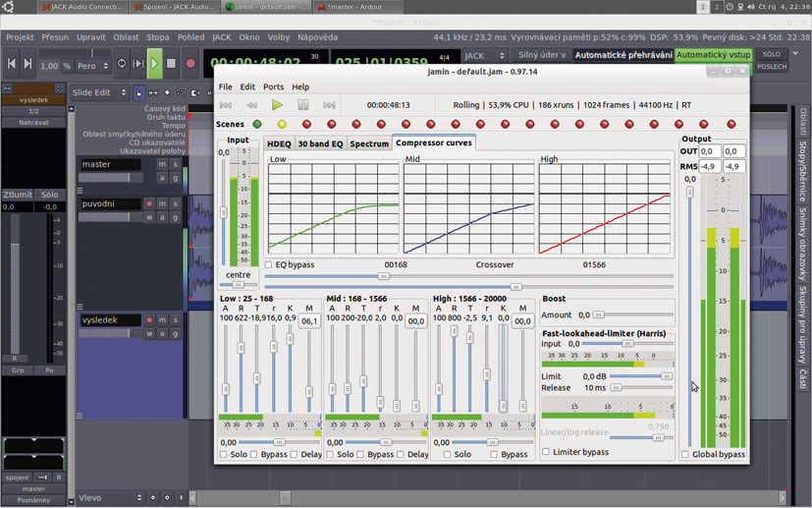The width and height of the screenshot is (812, 508).
Task: Select the third red scene indicator
Action: click(306, 125)
